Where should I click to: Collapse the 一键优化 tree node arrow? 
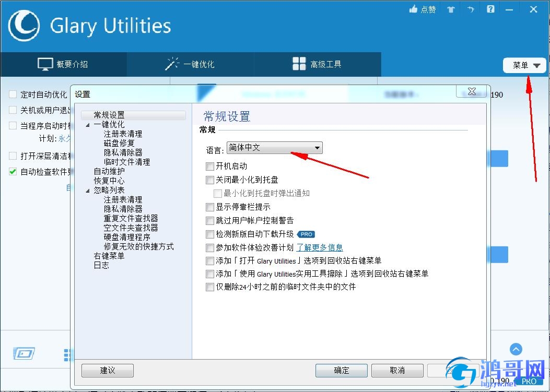(x=88, y=125)
